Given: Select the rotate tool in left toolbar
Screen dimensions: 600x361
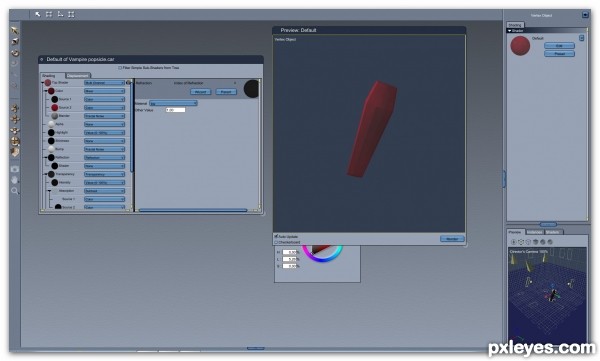Looking at the screenshot, I should [x=15, y=52].
